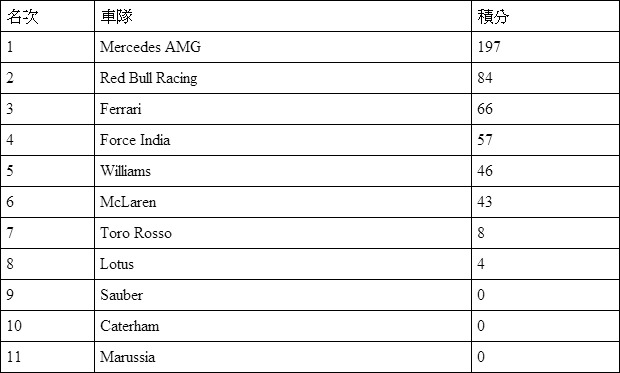Click the 84 points value

point(485,78)
